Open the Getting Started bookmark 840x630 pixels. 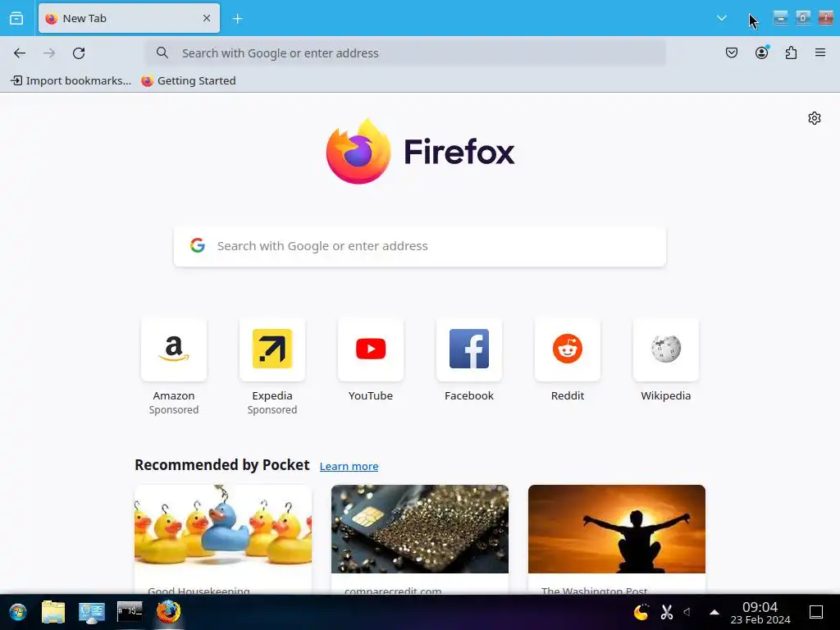[189, 81]
